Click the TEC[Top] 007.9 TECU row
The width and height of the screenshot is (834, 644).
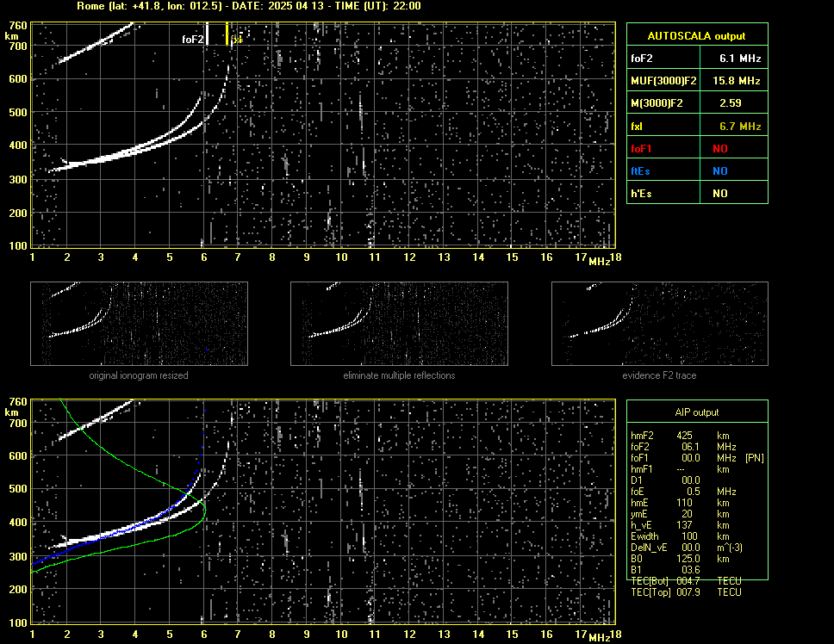(x=686, y=592)
